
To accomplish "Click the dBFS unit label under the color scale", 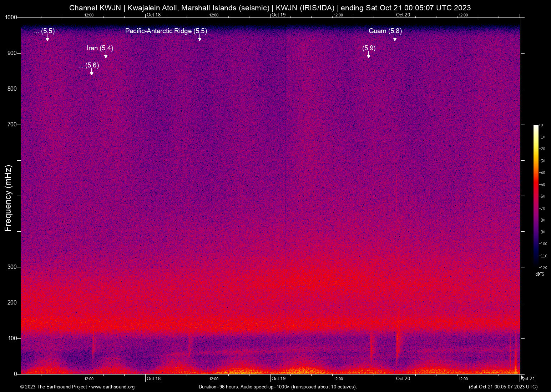I will pos(540,274).
